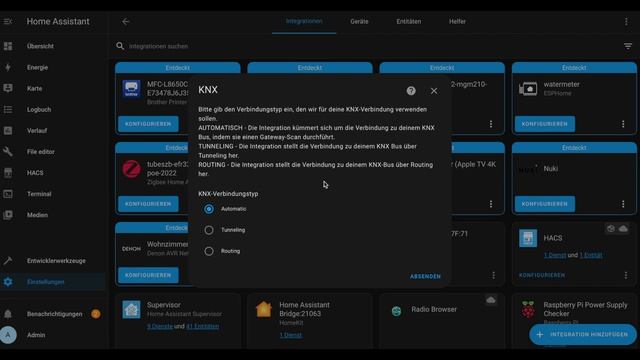This screenshot has width=640, height=360.
Task: Click Integration hinzufügen button
Action: pos(583,335)
